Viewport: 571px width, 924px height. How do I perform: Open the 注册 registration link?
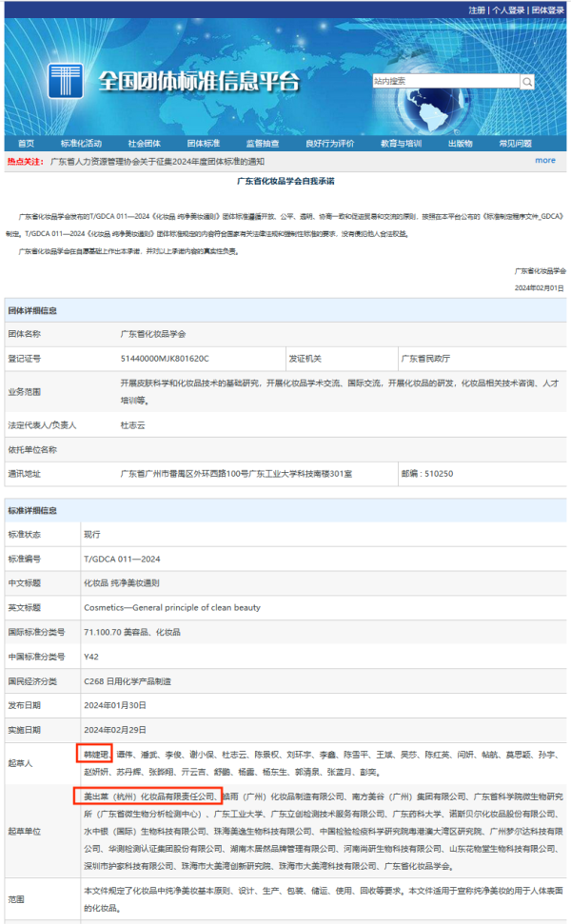(477, 10)
